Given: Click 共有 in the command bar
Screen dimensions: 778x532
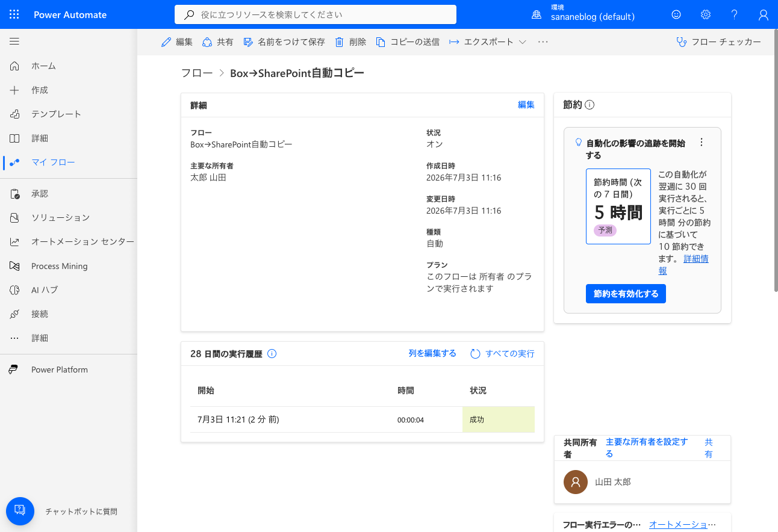Looking at the screenshot, I should point(218,42).
